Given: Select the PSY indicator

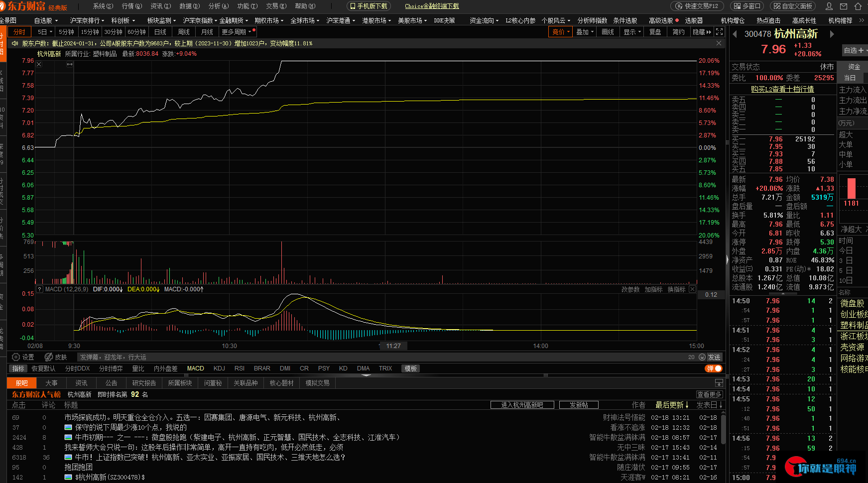Looking at the screenshot, I should pos(324,368).
